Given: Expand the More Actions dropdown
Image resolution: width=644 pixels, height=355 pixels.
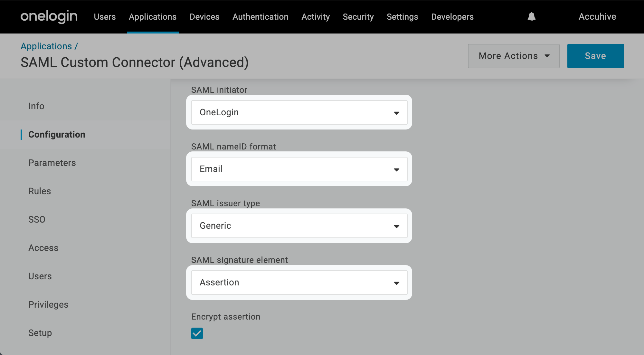Looking at the screenshot, I should [514, 56].
